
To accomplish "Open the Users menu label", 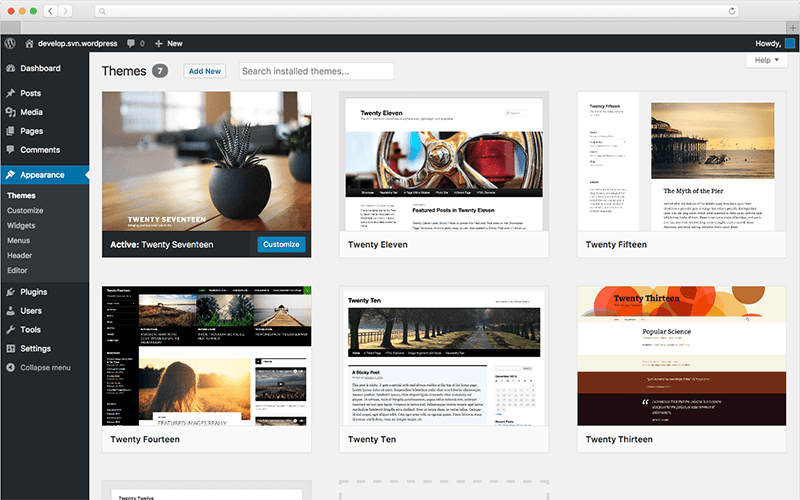I will (31, 311).
